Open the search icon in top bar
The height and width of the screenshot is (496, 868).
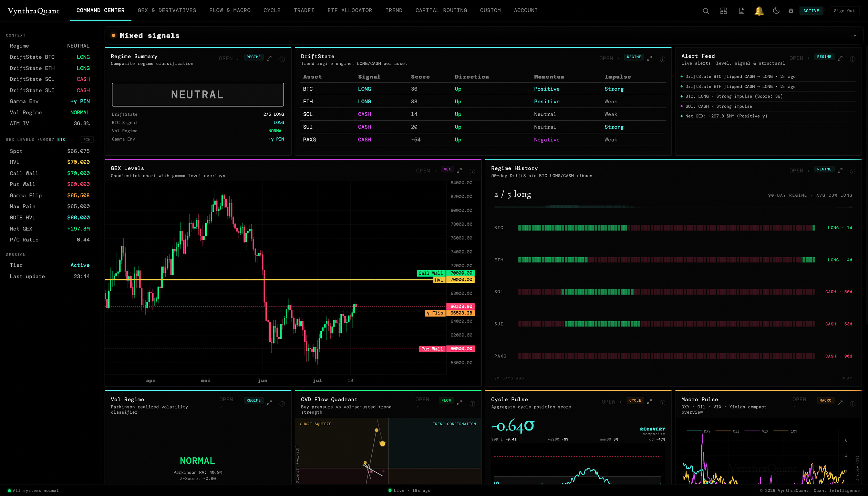[706, 11]
